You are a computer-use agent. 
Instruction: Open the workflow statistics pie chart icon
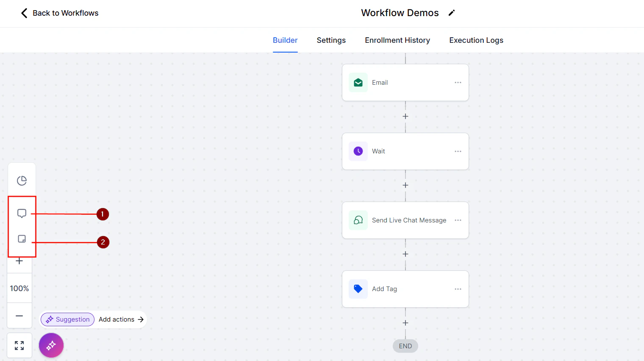22,180
